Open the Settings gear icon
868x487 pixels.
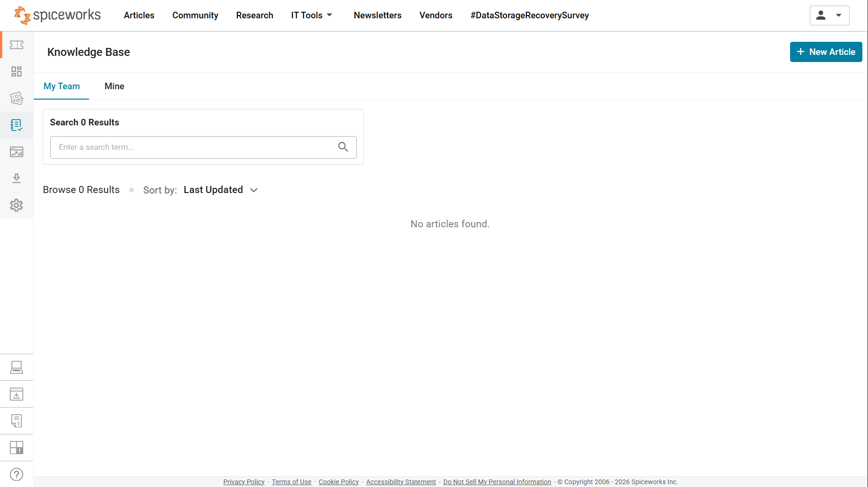[x=16, y=205]
